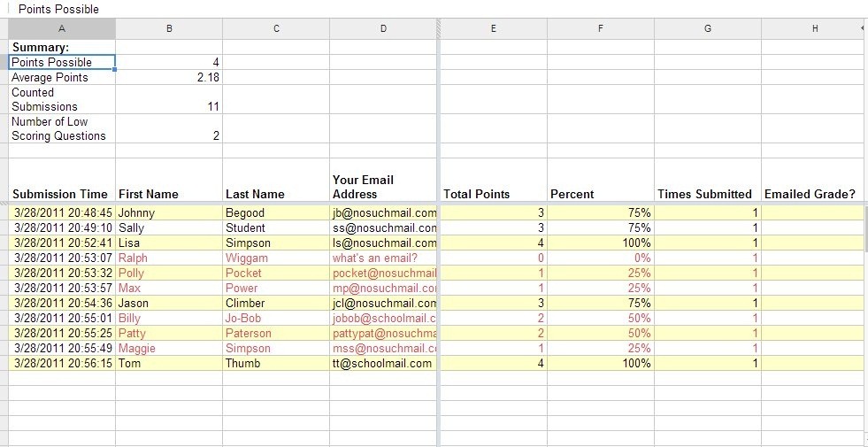Click Ralph Wiggam's email cell
This screenshot has height=447, width=868.
pos(383,258)
